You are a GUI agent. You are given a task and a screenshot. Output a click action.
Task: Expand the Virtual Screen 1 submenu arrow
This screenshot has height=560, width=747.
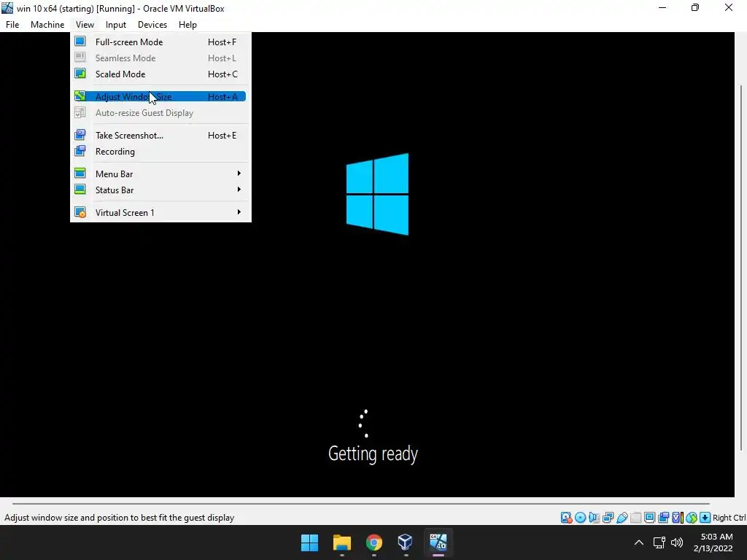(x=239, y=212)
